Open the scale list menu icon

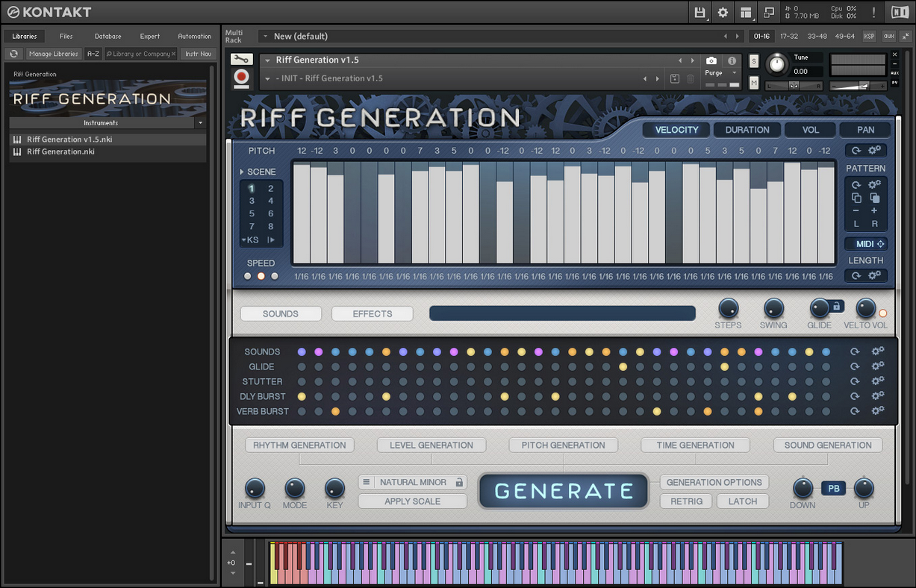pyautogui.click(x=367, y=482)
